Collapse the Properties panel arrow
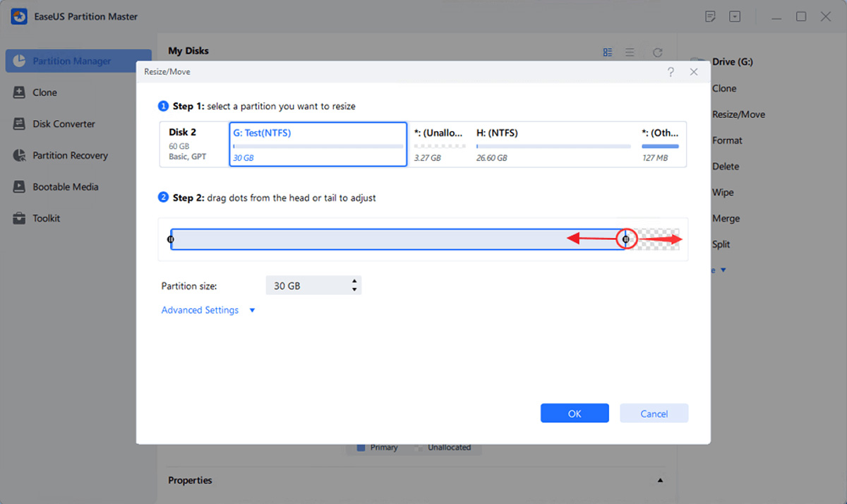Image resolution: width=847 pixels, height=504 pixels. coord(660,481)
